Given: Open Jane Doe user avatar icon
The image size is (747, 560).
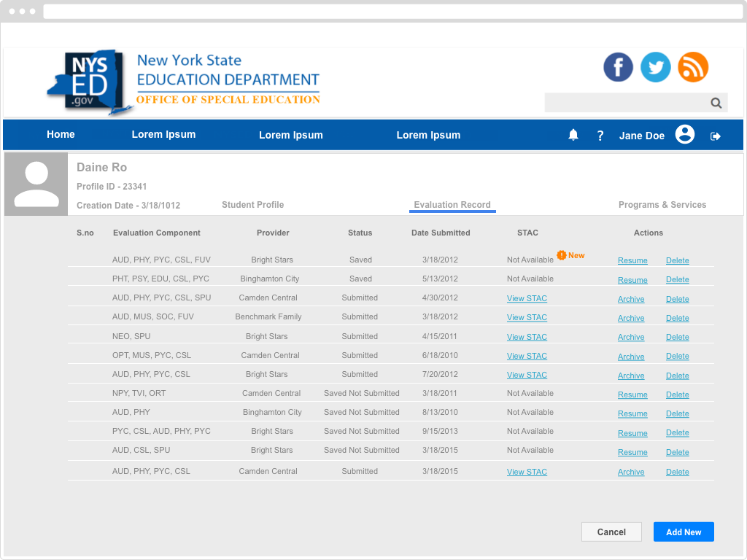Looking at the screenshot, I should click(685, 135).
